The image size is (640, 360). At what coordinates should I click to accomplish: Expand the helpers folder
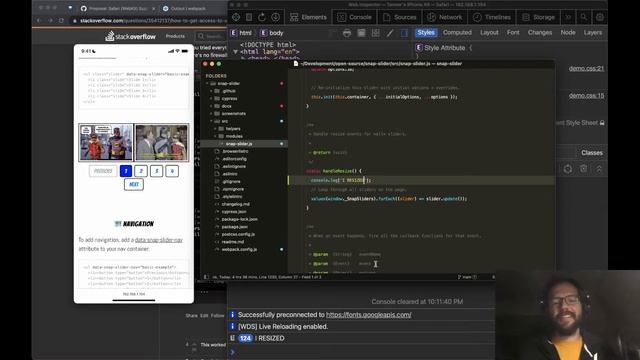click(x=216, y=129)
